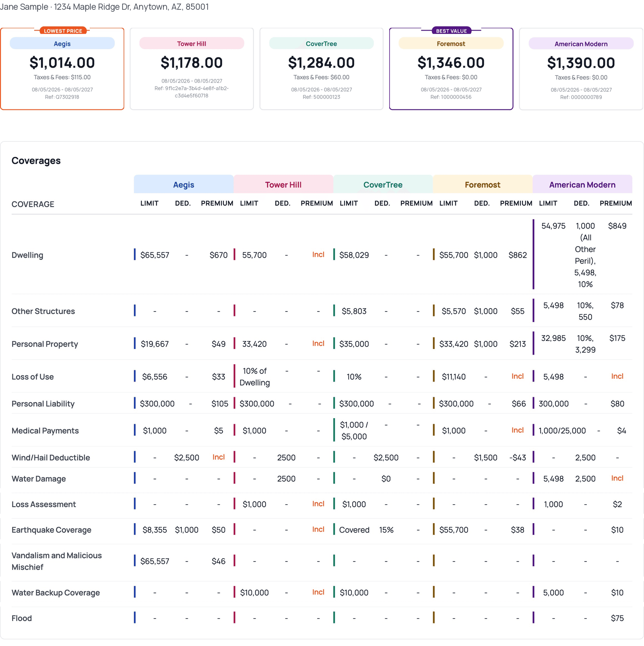Viewport: 644px width, 646px height.
Task: Click American Modern Dwelling premium $849
Action: click(617, 226)
